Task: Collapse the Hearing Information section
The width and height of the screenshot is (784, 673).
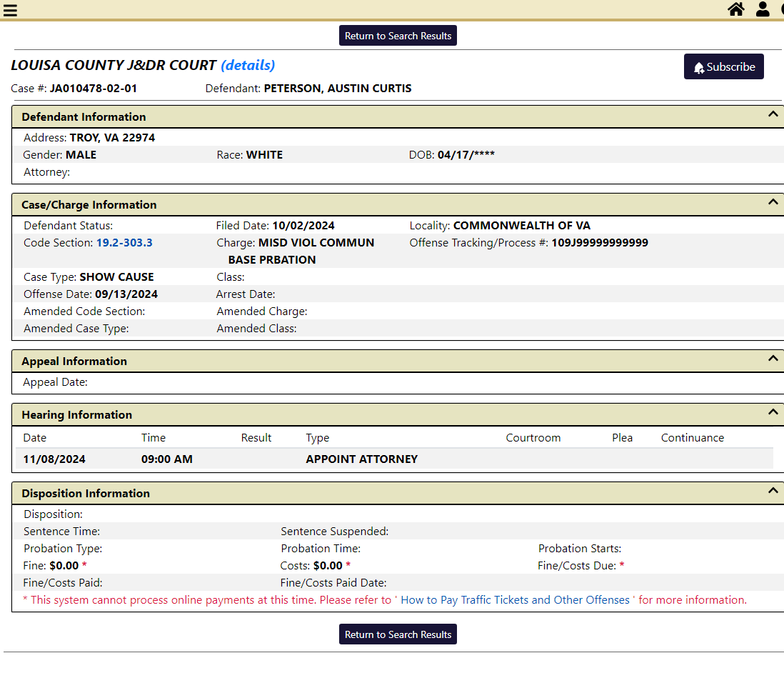Action: tap(773, 412)
